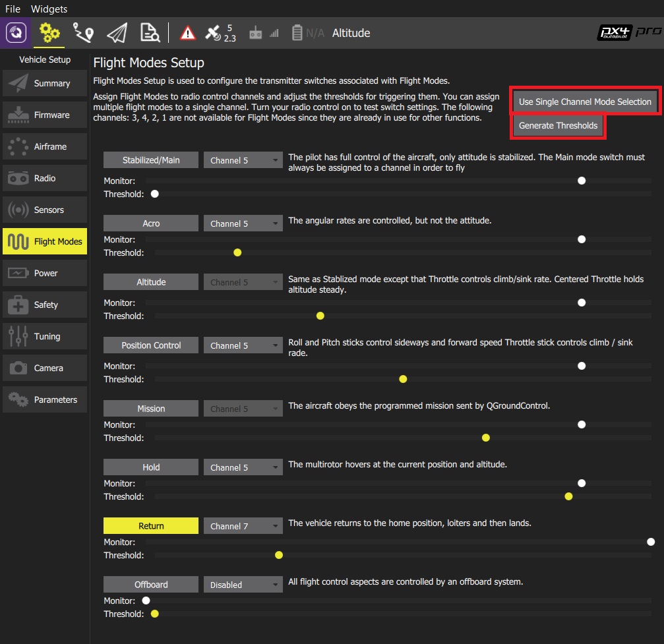Open the File menu
Viewport: 664px width, 644px height.
(x=13, y=9)
